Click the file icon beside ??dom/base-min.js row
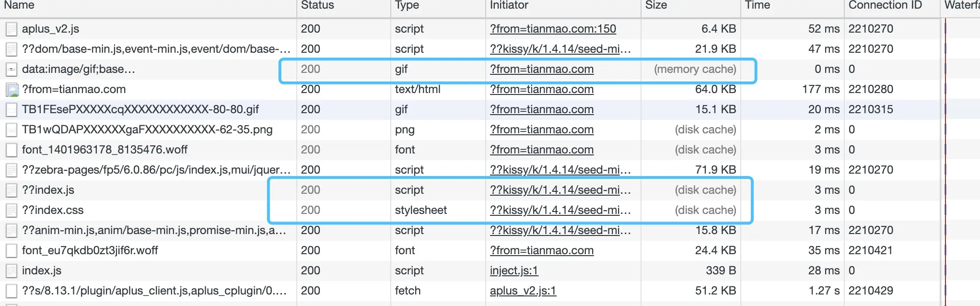Image resolution: width=980 pixels, height=306 pixels. (x=12, y=49)
